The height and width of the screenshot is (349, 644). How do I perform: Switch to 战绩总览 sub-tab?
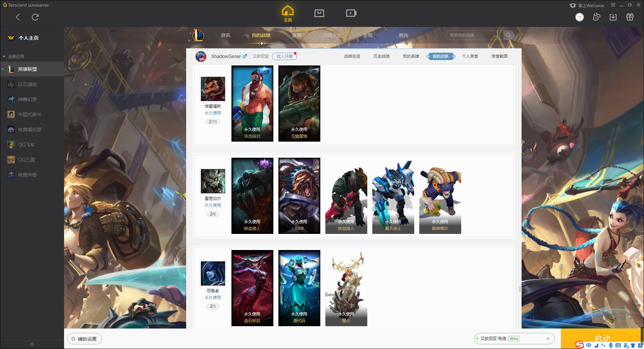pyautogui.click(x=352, y=56)
